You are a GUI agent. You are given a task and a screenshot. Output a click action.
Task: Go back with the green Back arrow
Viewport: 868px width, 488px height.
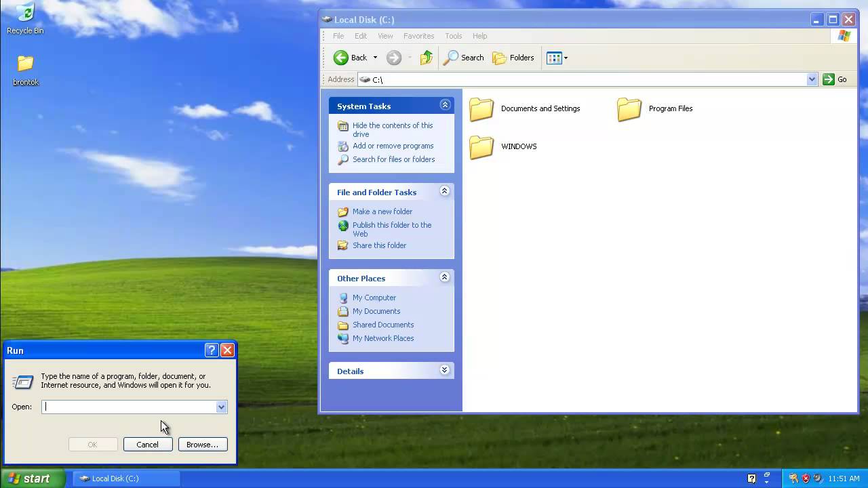[x=351, y=58]
